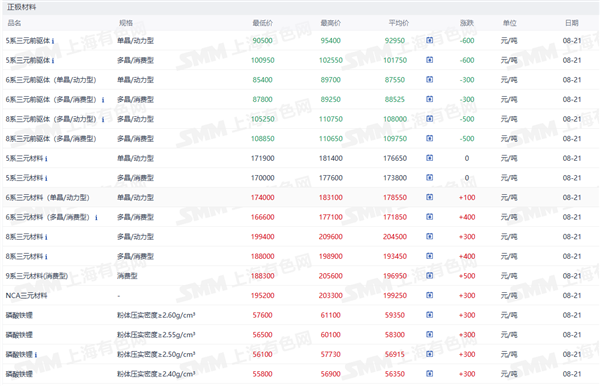Click the blue icon next to average 173800
This screenshot has width=600, height=386.
(x=429, y=178)
